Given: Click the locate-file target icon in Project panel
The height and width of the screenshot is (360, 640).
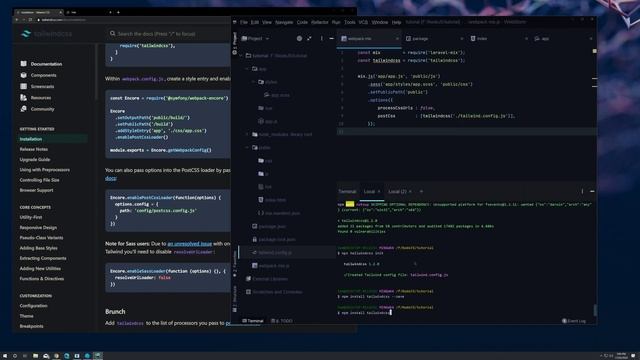Looking at the screenshot, I should (299, 38).
